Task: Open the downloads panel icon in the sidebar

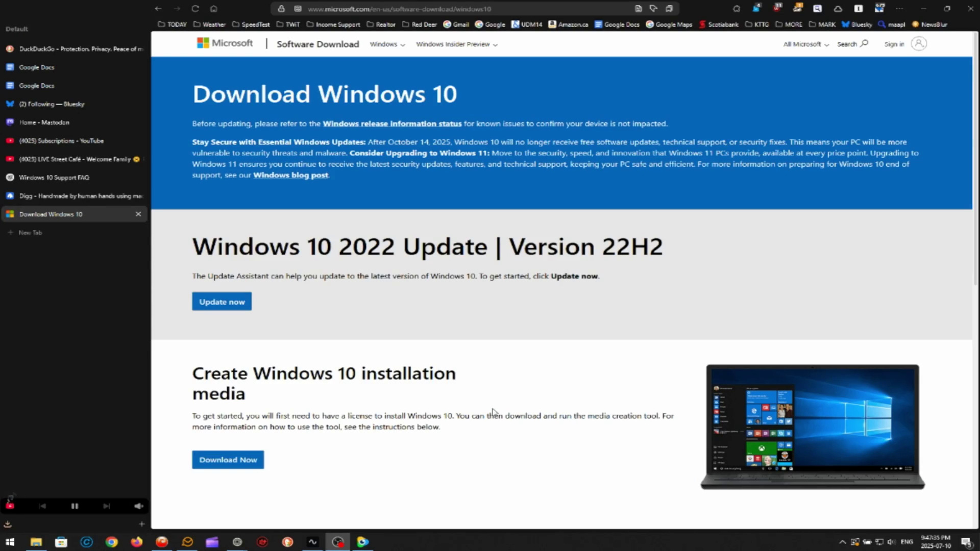Action: click(x=8, y=524)
